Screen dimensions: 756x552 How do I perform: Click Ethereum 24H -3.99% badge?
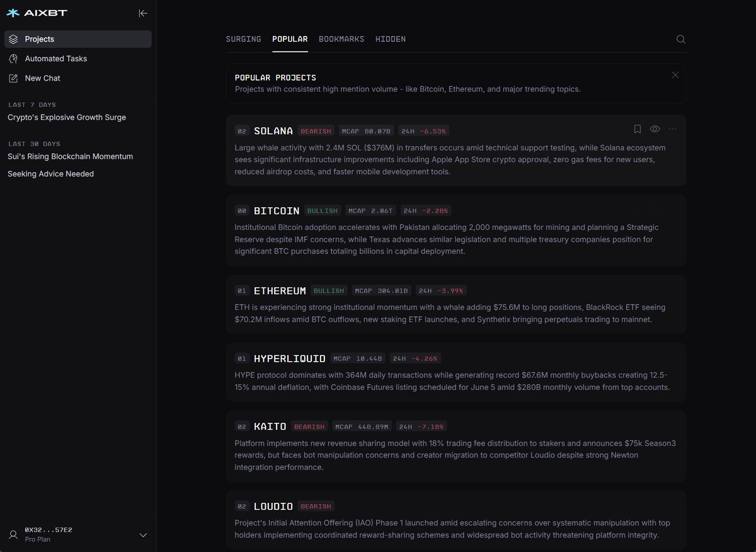point(441,291)
